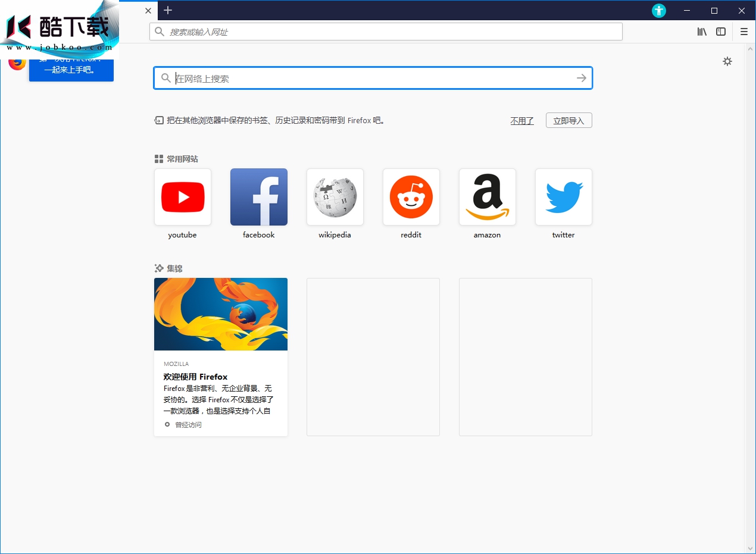The image size is (756, 554).
Task: Focus the address bar URL field
Action: 386,32
